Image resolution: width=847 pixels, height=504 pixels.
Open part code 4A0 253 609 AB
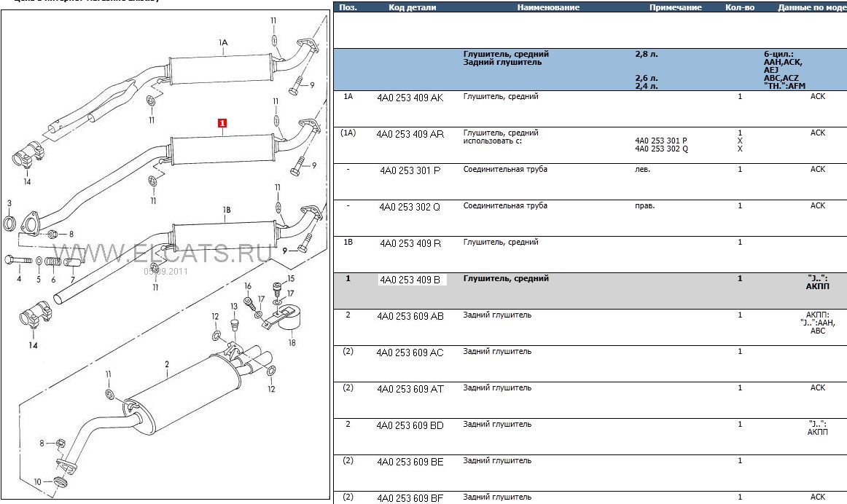click(410, 316)
